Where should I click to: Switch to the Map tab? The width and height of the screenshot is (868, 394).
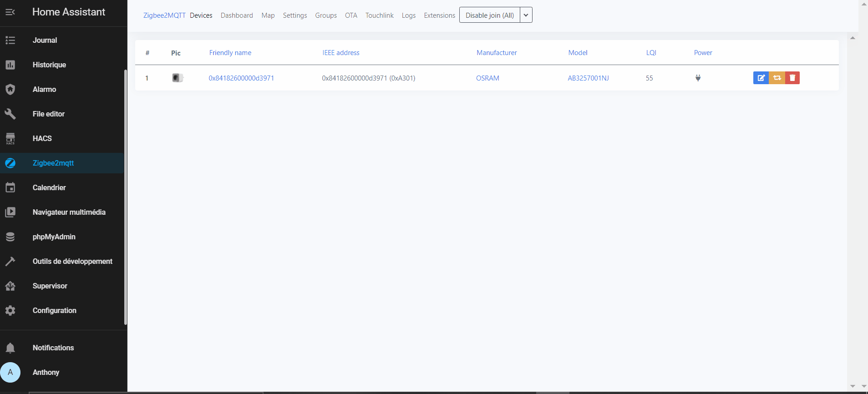[268, 15]
